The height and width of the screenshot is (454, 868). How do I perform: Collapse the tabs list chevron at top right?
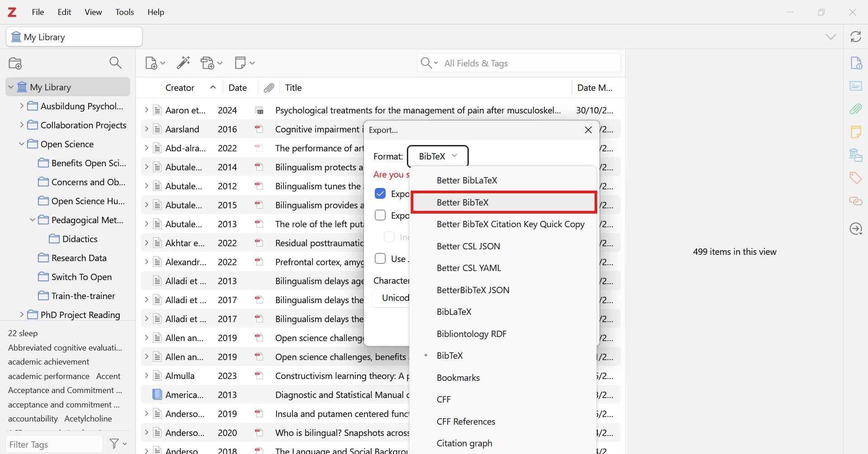(x=831, y=37)
